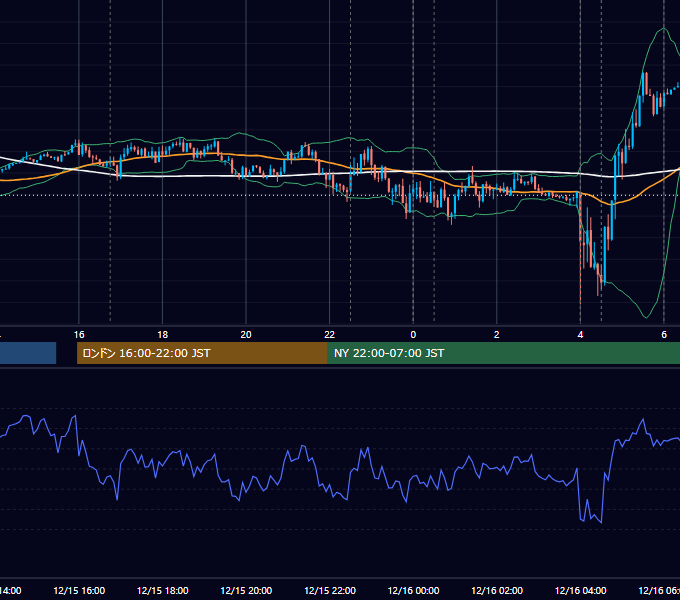Select the NY 22:00-07:00 JST session bar
The height and width of the screenshot is (600, 680).
click(x=503, y=353)
